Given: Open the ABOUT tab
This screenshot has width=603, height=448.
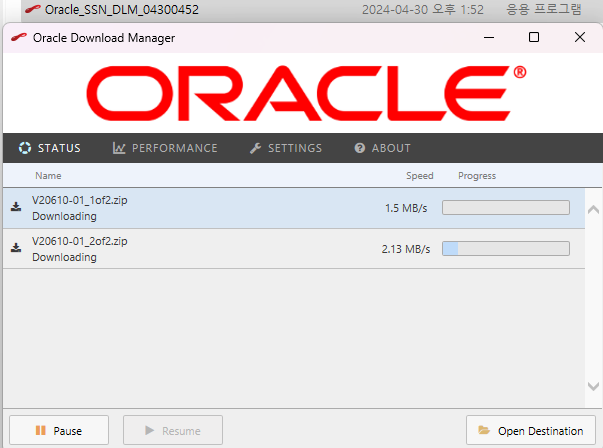Looking at the screenshot, I should point(382,148).
